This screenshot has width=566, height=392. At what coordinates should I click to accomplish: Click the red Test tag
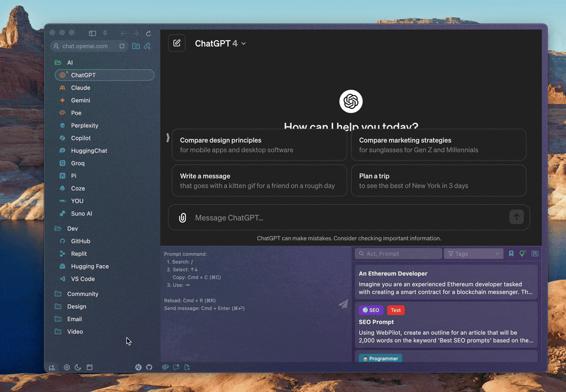point(396,310)
